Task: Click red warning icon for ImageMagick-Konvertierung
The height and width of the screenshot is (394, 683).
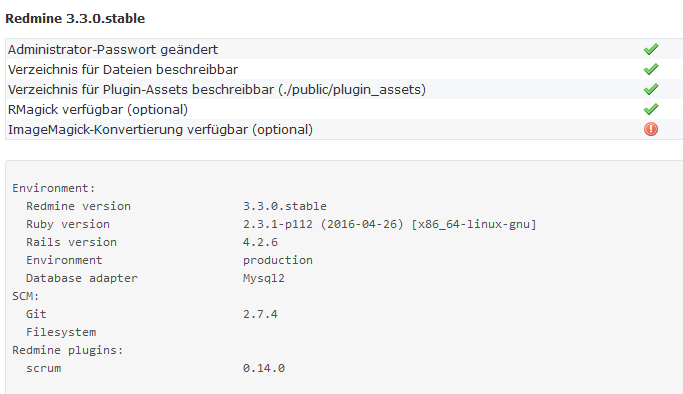Action: tap(651, 129)
